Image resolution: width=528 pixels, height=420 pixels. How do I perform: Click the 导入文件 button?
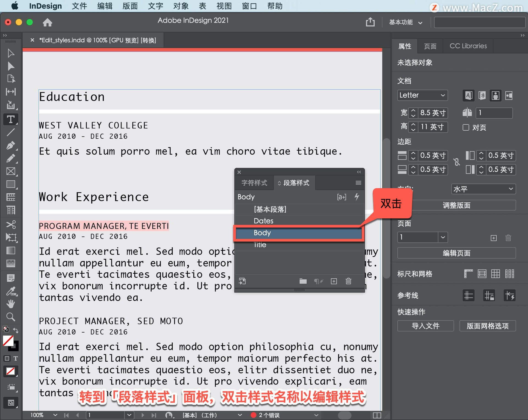[425, 326]
